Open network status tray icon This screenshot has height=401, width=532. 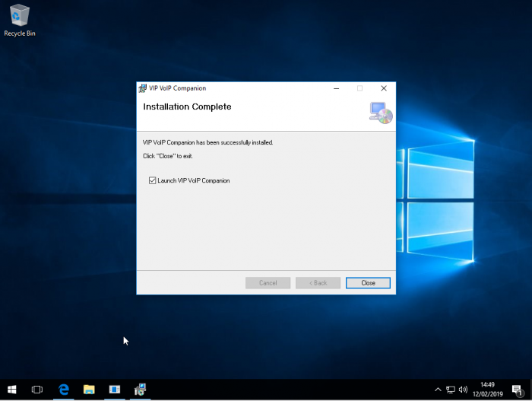(451, 390)
